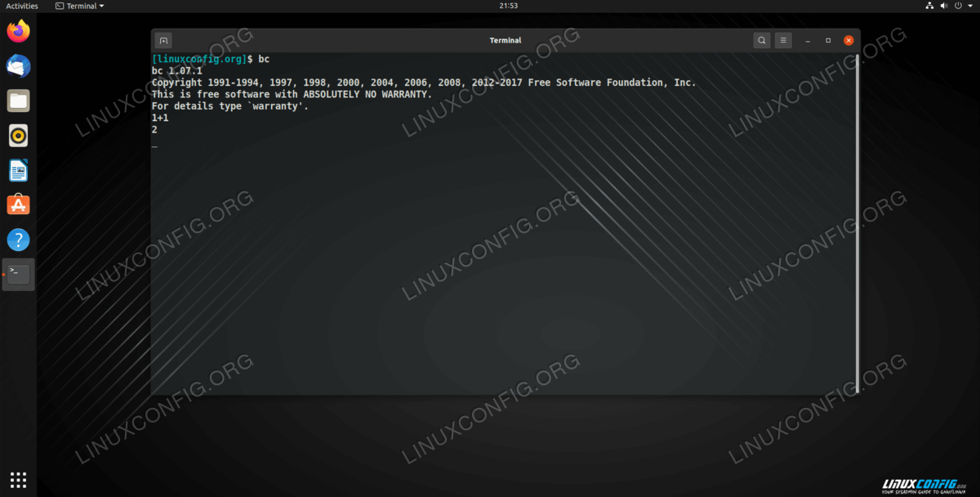Maximize the Terminal window
This screenshot has width=980, height=497.
[828, 40]
